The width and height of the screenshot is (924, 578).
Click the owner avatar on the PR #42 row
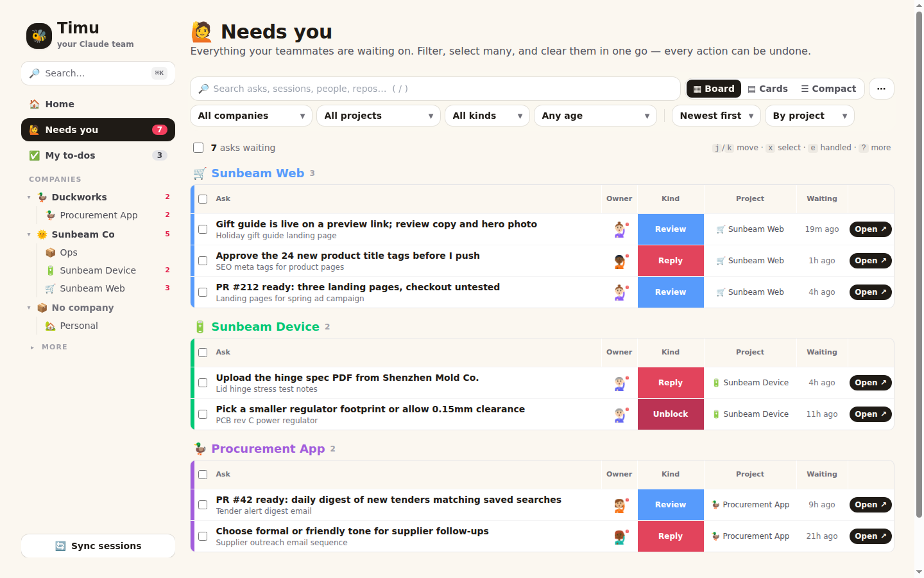tap(620, 505)
